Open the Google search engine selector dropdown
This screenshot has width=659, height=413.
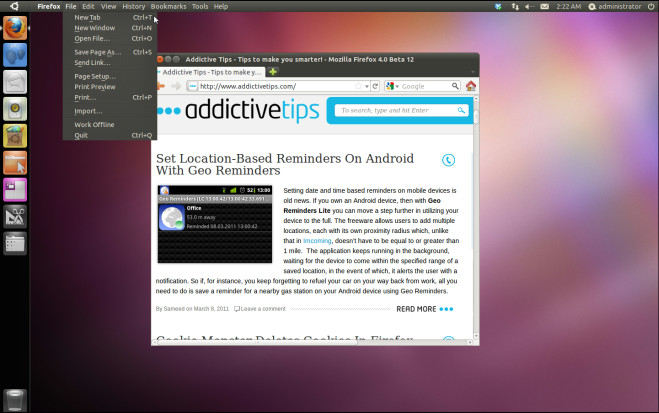392,86
